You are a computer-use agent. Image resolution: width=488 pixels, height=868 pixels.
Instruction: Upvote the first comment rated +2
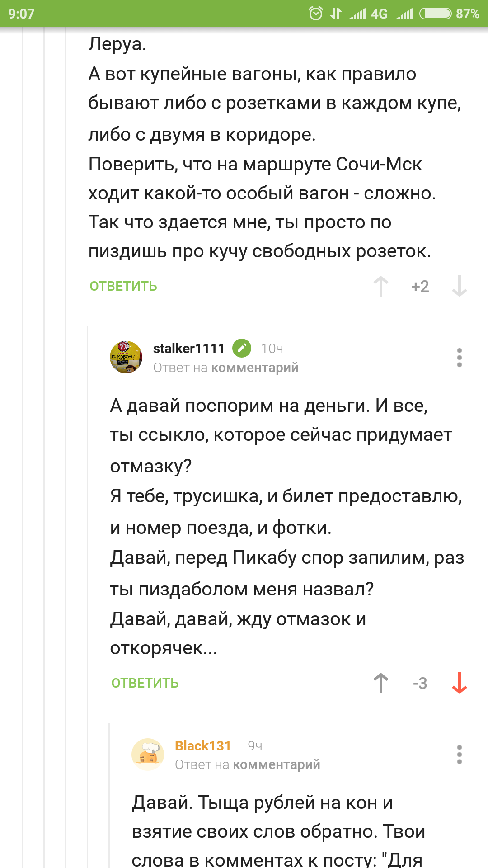[x=381, y=286]
